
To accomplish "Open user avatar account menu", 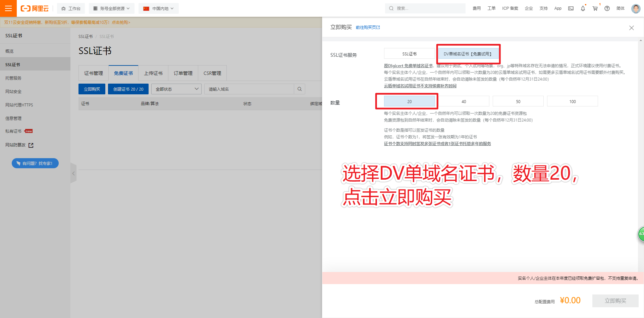I will pyautogui.click(x=636, y=8).
